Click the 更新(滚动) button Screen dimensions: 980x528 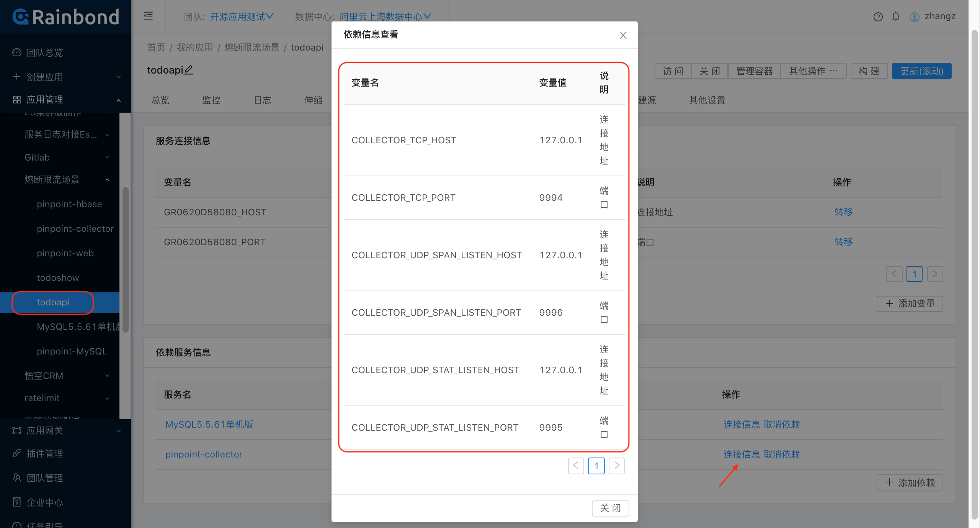click(921, 71)
